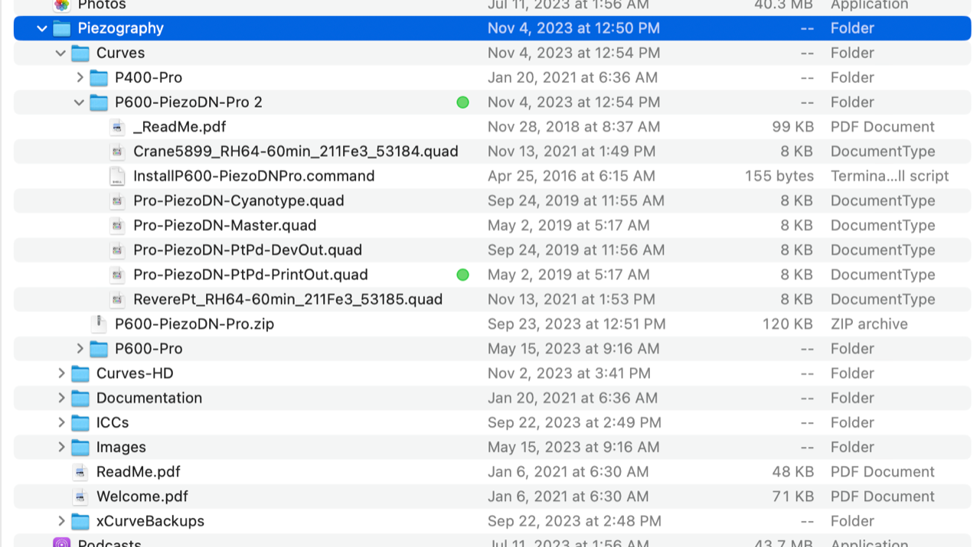The height and width of the screenshot is (547, 980).
Task: Click the P600-PiezoDN-Pro 2 folder icon
Action: point(99,102)
